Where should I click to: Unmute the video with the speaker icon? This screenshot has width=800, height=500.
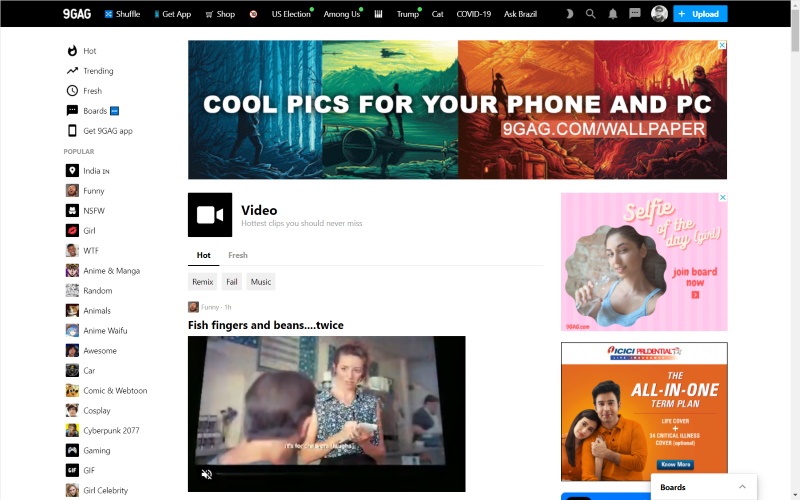206,474
